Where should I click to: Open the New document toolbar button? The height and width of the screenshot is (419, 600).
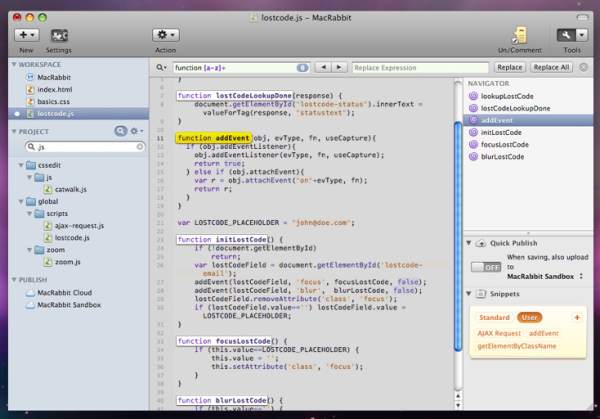[27, 35]
